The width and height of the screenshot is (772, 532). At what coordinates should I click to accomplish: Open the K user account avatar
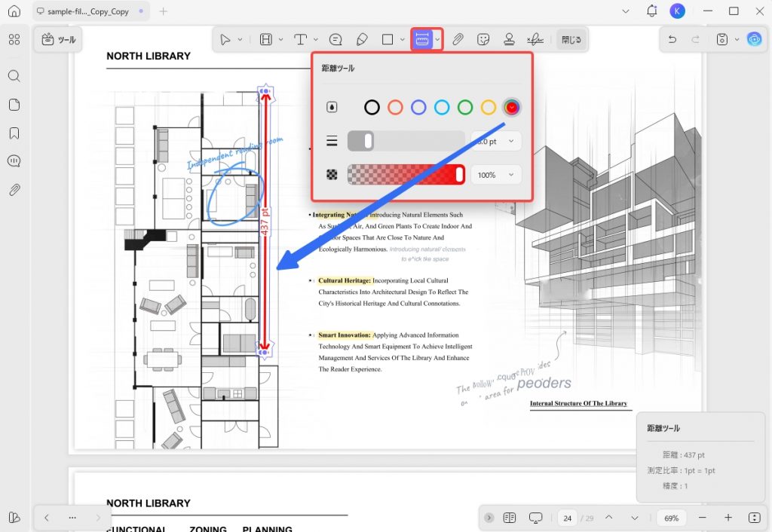point(678,11)
